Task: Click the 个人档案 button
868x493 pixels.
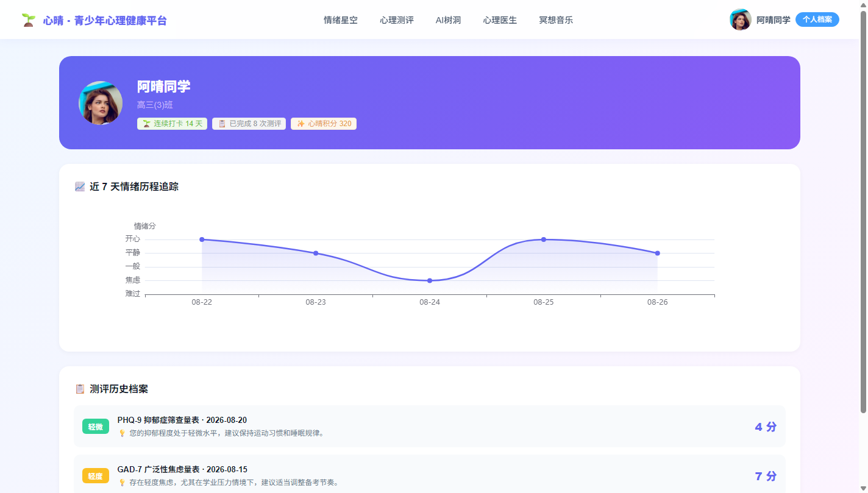Action: coord(817,20)
